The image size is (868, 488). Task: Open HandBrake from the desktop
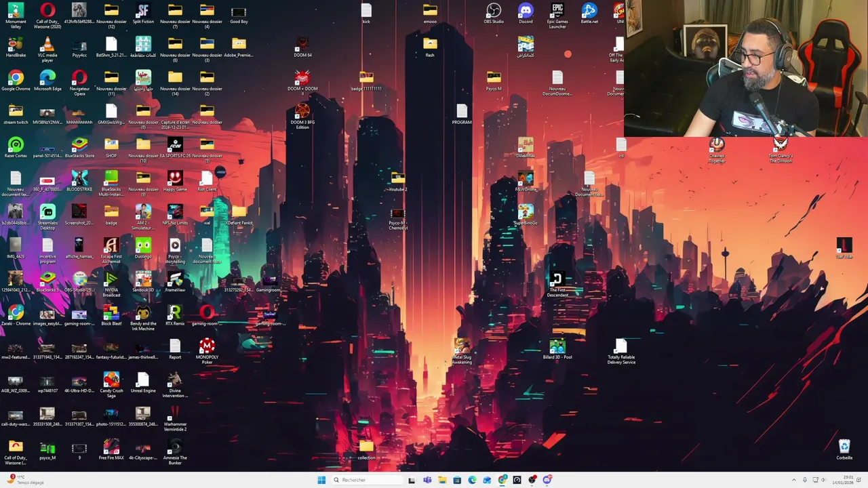coord(16,47)
